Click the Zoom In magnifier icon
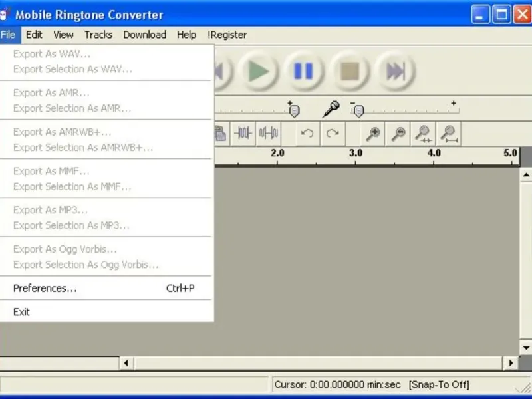The height and width of the screenshot is (399, 532). coord(372,134)
